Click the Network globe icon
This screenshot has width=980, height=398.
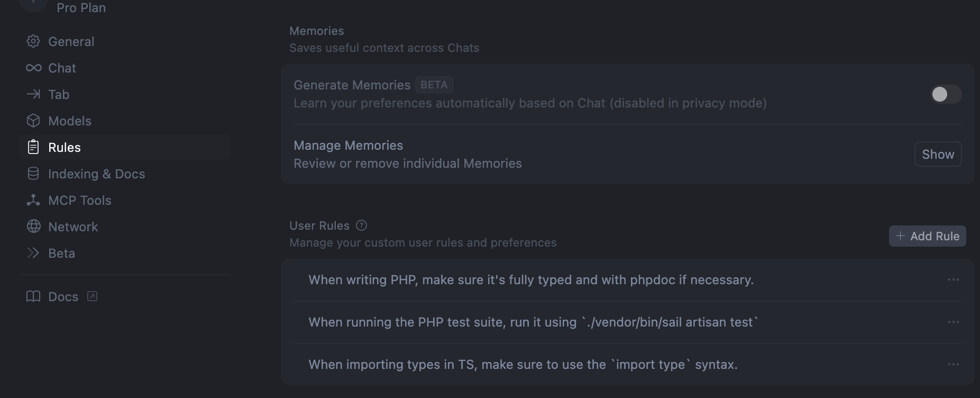click(33, 227)
